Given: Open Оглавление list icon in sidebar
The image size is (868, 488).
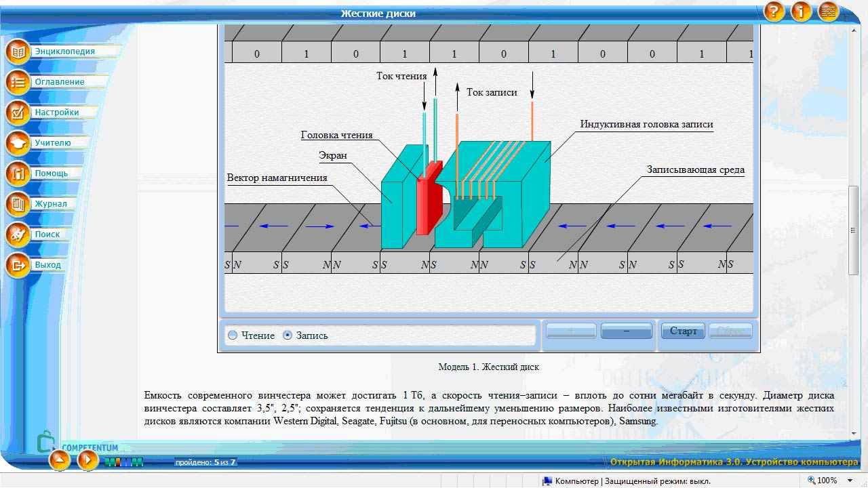Looking at the screenshot, I should pos(18,83).
